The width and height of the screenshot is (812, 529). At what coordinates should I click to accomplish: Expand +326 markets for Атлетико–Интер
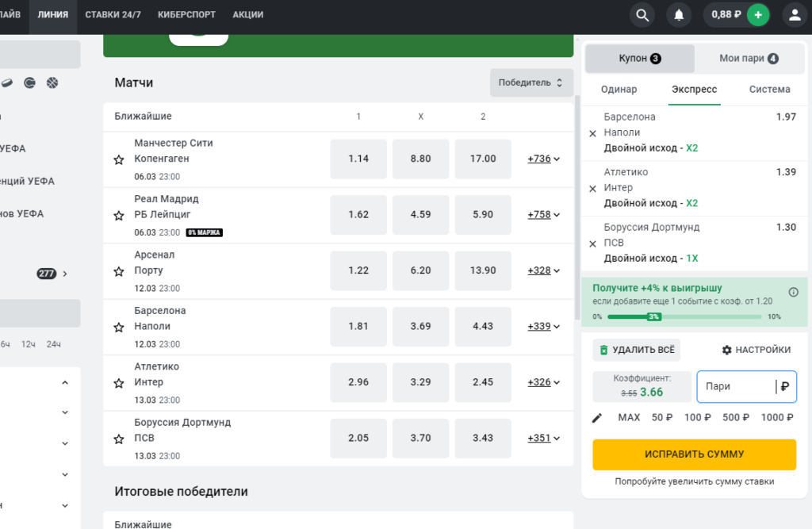pos(543,382)
